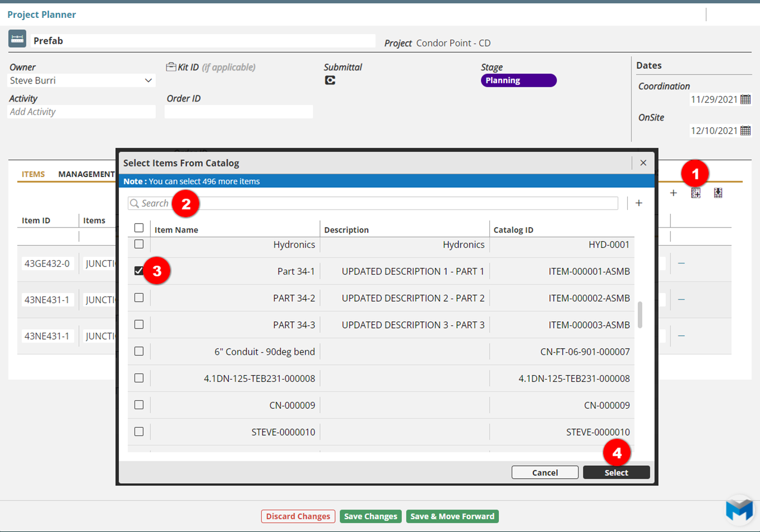This screenshot has height=532, width=760.
Task: Switch to the Management tab
Action: 86,174
